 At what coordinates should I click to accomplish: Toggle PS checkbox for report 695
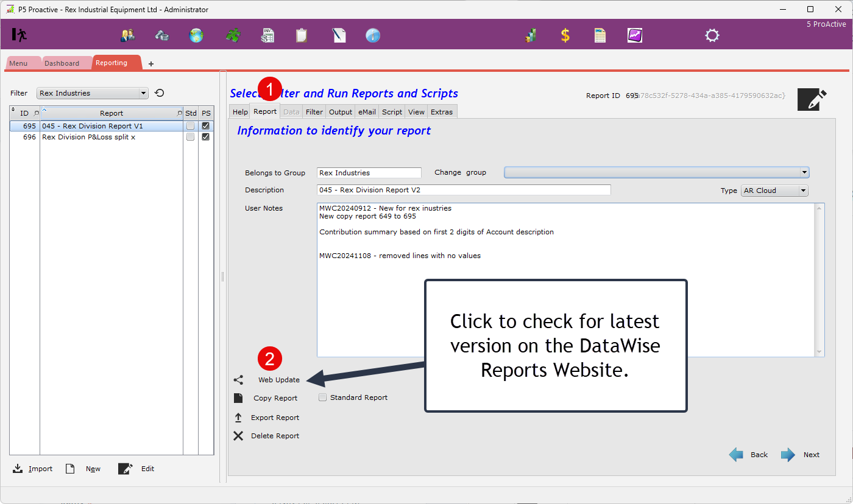[x=206, y=126]
